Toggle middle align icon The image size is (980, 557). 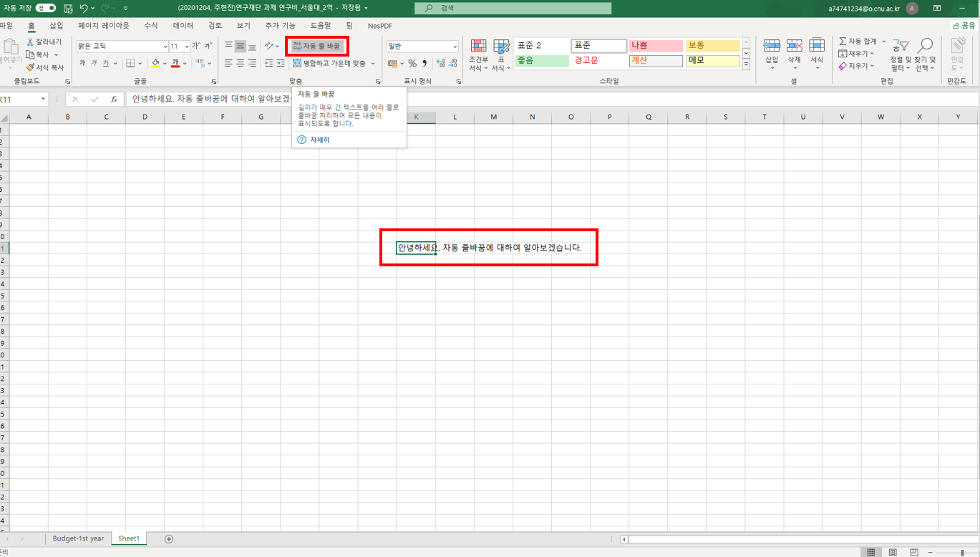pyautogui.click(x=241, y=46)
